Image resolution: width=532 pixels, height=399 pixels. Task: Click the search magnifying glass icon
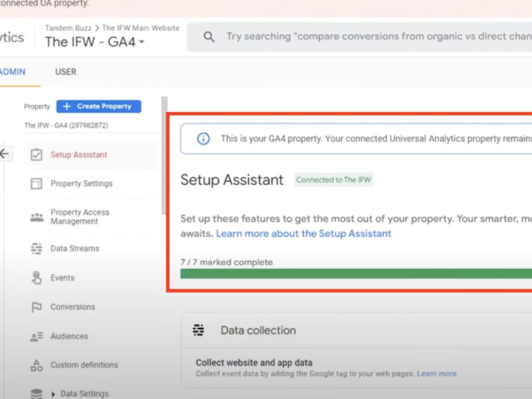pos(209,36)
